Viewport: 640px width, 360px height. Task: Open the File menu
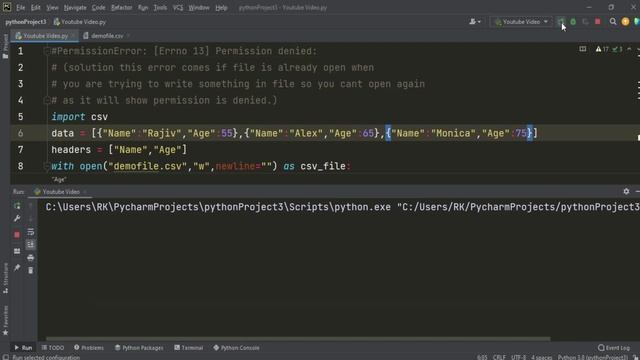20,7
